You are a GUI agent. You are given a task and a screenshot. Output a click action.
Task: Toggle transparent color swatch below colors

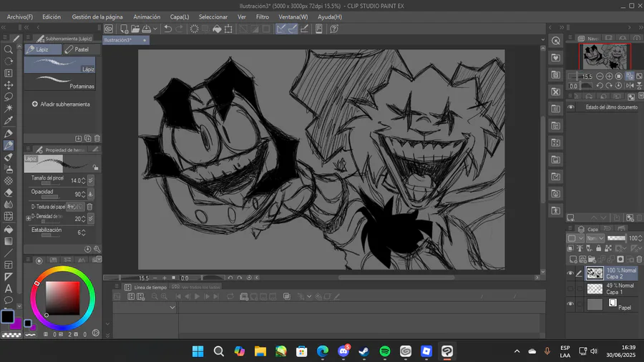point(11,335)
